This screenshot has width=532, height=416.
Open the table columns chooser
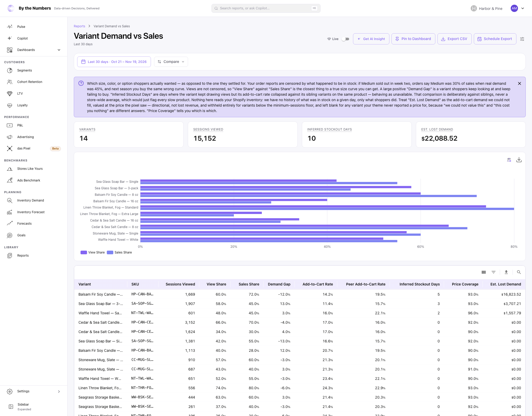pos(484,272)
